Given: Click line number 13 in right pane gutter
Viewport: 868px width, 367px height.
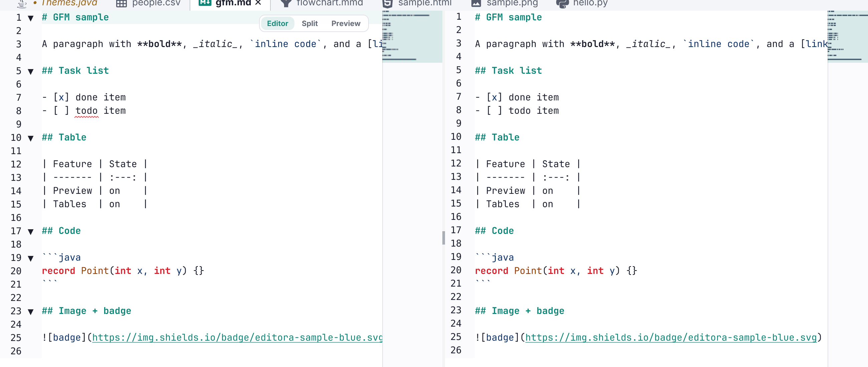Looking at the screenshot, I should [x=456, y=176].
